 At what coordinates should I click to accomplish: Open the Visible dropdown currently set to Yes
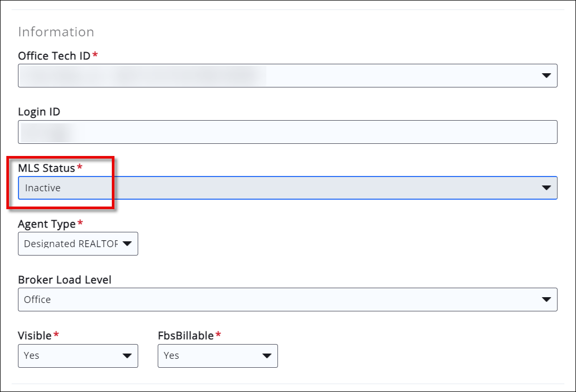click(x=78, y=356)
